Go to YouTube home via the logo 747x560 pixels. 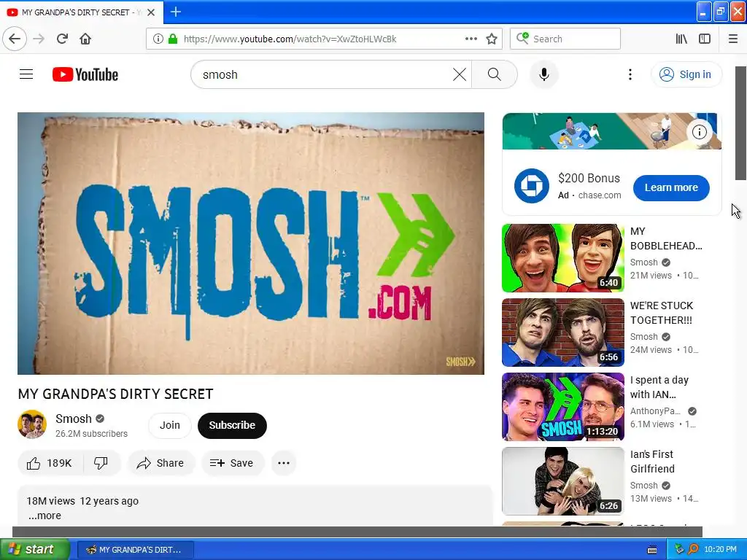pos(85,74)
